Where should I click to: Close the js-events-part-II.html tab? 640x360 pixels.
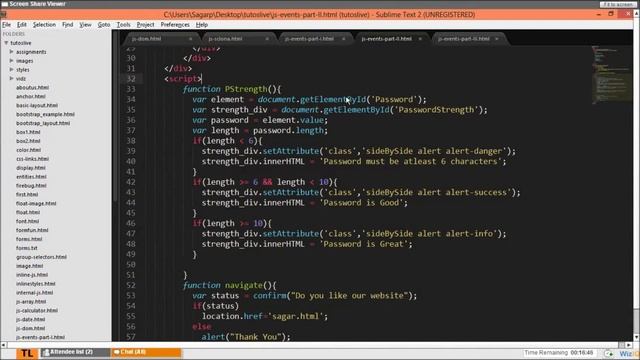pos(420,39)
